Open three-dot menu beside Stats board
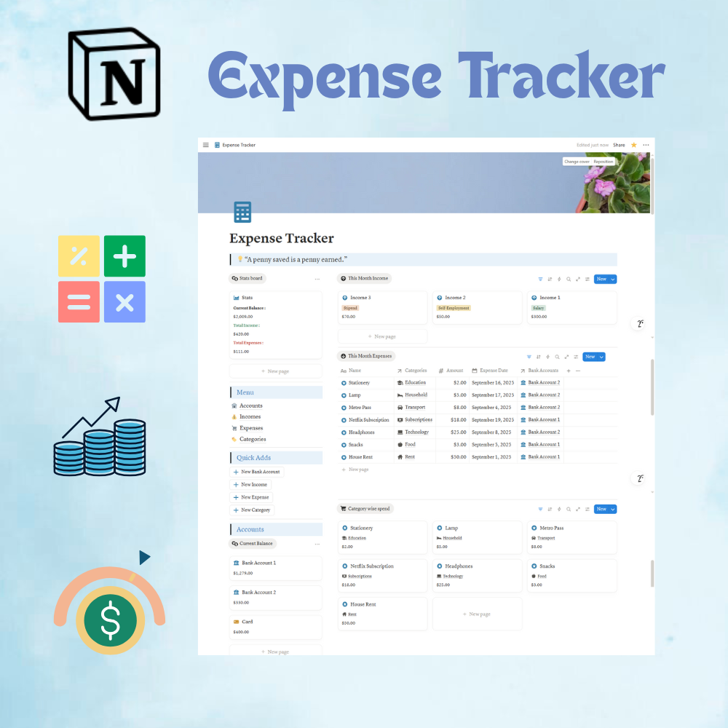Image resolution: width=728 pixels, height=728 pixels. (x=317, y=279)
